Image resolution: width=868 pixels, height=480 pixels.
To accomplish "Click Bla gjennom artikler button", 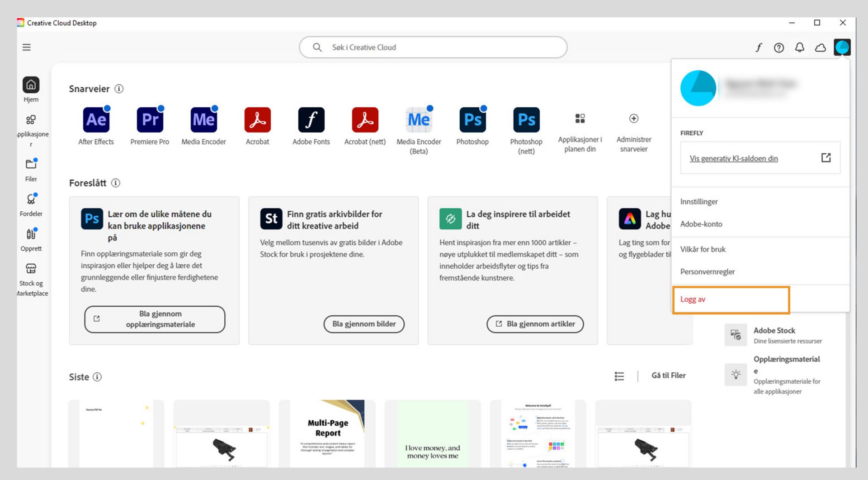I will pyautogui.click(x=535, y=324).
